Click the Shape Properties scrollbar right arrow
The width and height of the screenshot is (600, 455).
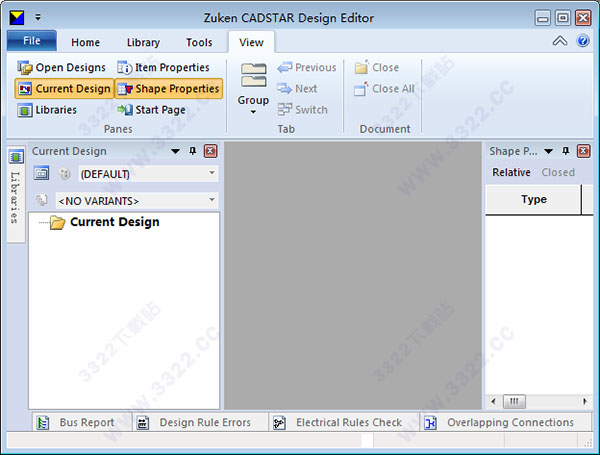tap(585, 401)
